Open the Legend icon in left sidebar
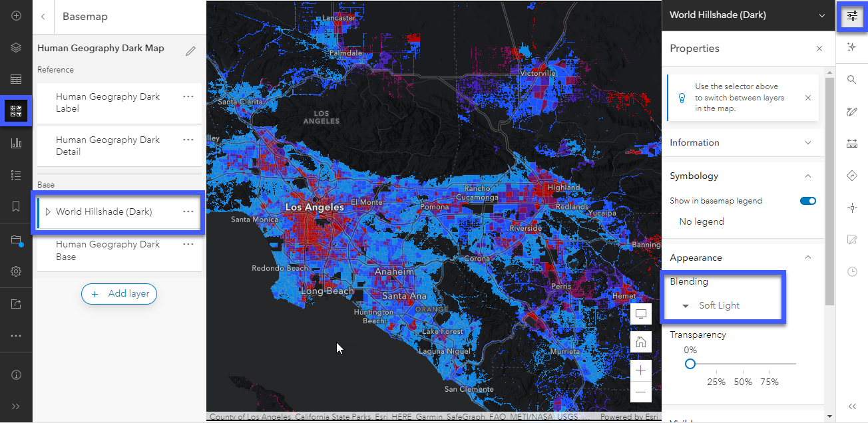 [16, 175]
